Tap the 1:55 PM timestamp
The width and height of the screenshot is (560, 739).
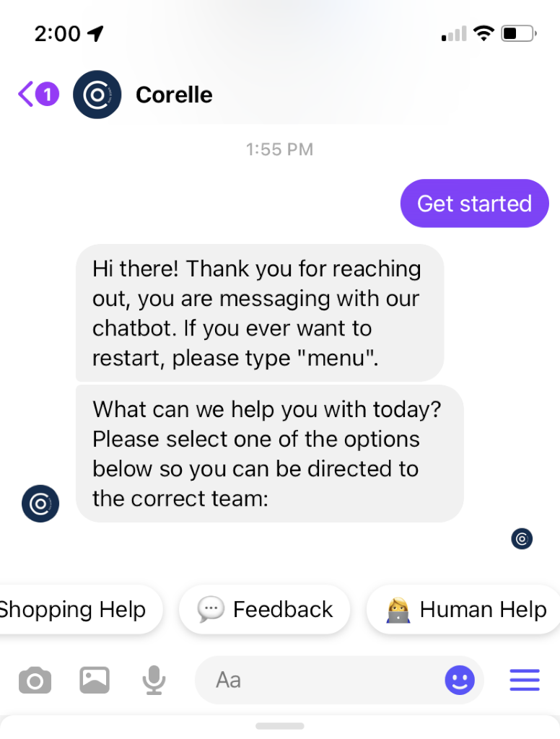[279, 149]
